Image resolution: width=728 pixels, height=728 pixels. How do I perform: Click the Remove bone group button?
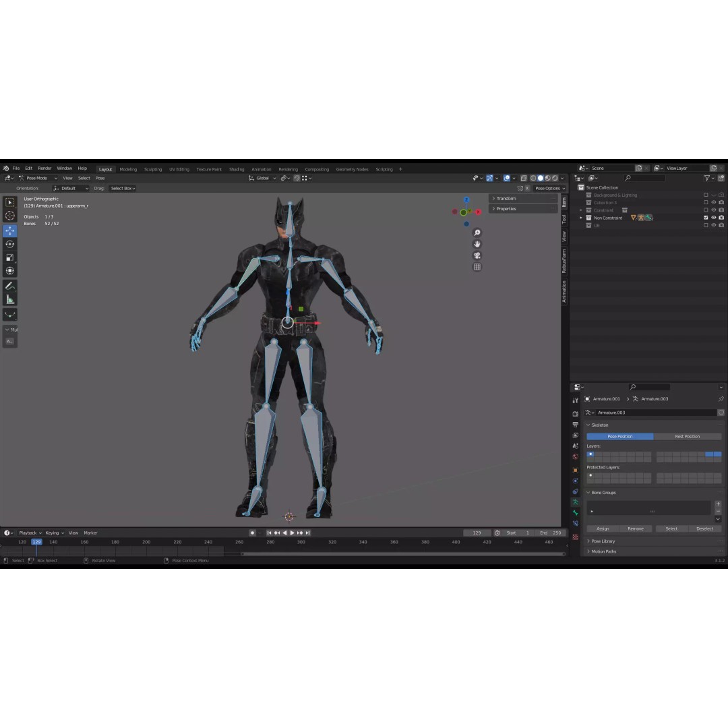click(x=636, y=529)
